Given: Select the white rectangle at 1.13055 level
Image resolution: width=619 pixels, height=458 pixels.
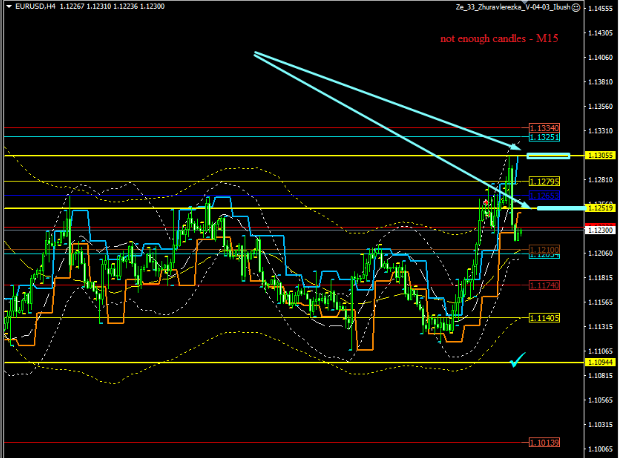Looking at the screenshot, I should click(548, 156).
